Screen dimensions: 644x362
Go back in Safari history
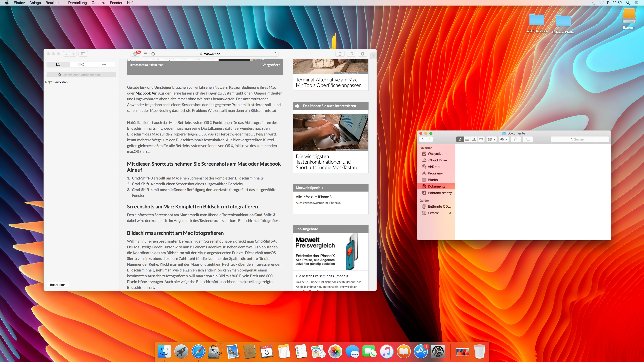67,54
